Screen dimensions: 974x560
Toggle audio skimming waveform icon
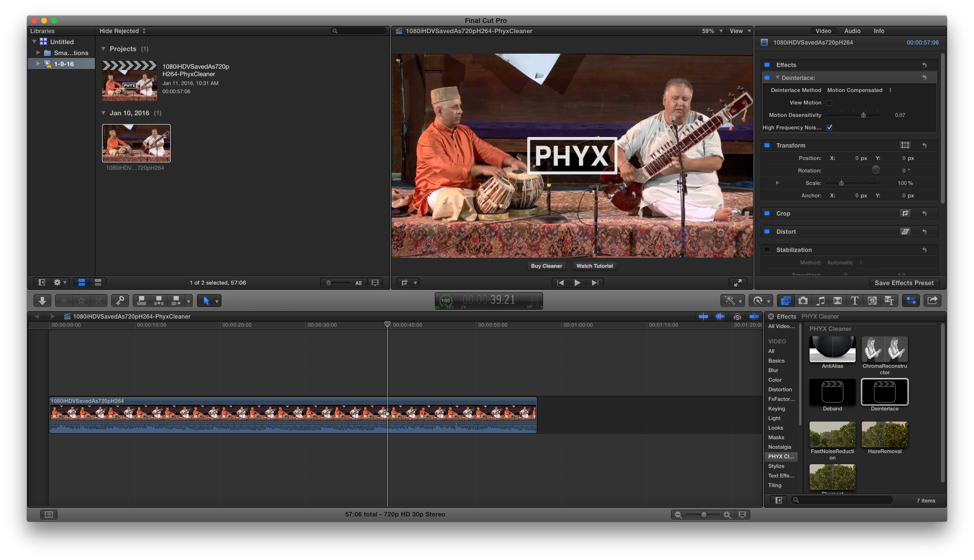coord(720,316)
